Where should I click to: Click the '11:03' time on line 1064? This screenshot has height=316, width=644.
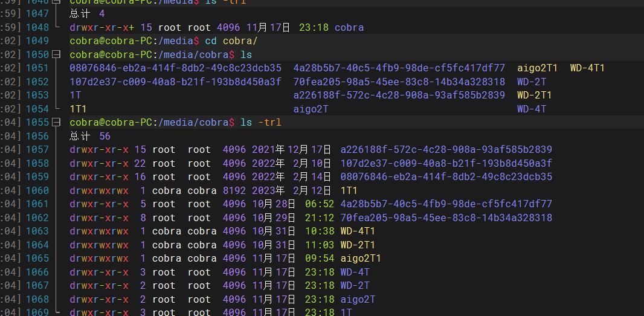tap(320, 245)
